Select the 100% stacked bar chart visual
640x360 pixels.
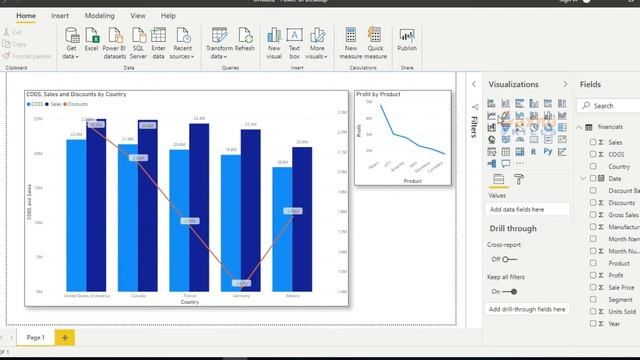pos(548,103)
